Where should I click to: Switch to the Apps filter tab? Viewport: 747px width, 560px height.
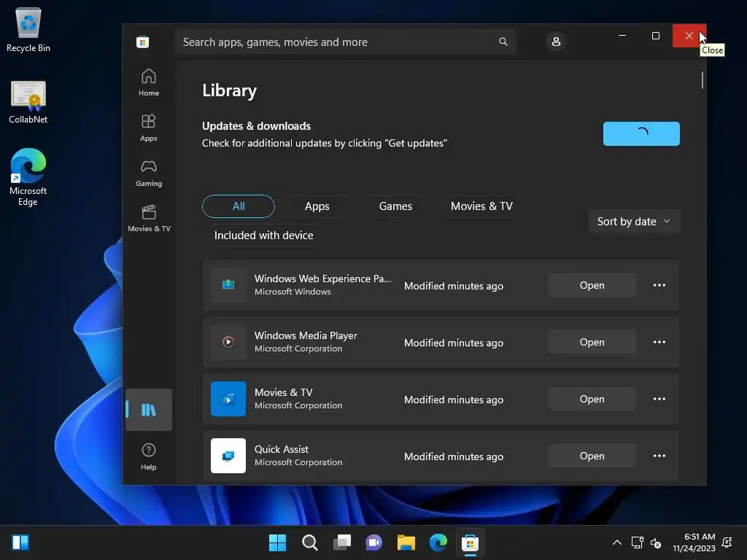click(317, 206)
